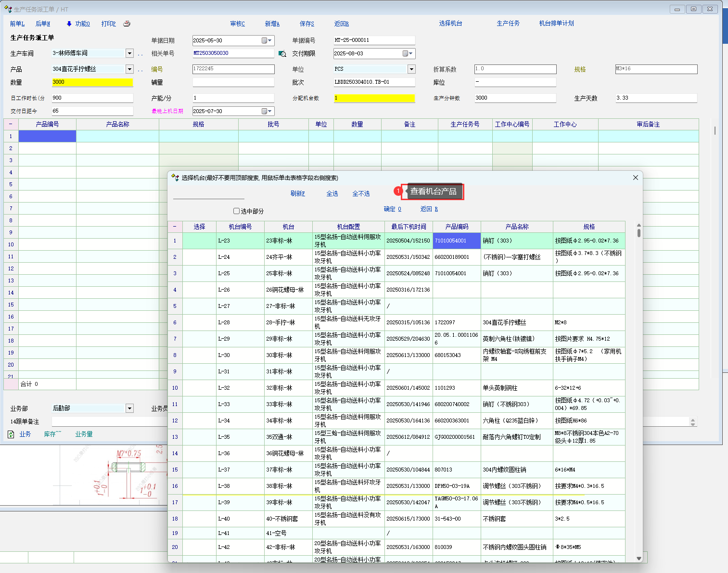Click the blue down-arrow icon beside 功能
This screenshot has width=728, height=573.
click(x=69, y=24)
